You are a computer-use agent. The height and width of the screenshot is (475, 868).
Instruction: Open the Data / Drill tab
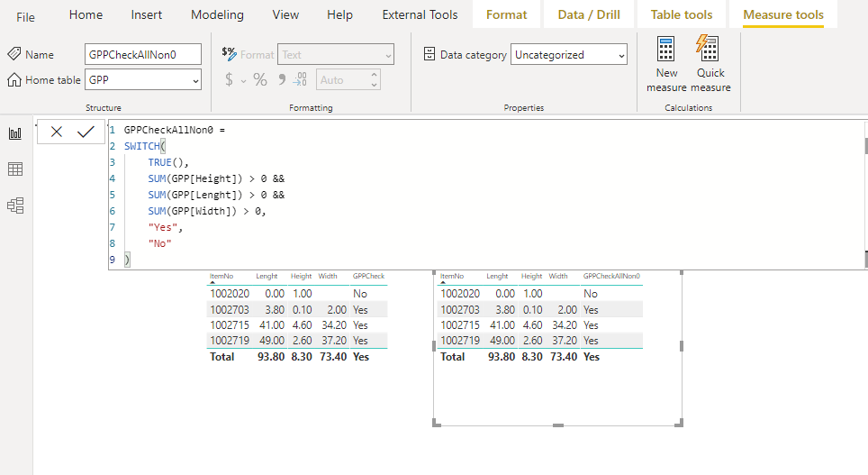click(589, 15)
